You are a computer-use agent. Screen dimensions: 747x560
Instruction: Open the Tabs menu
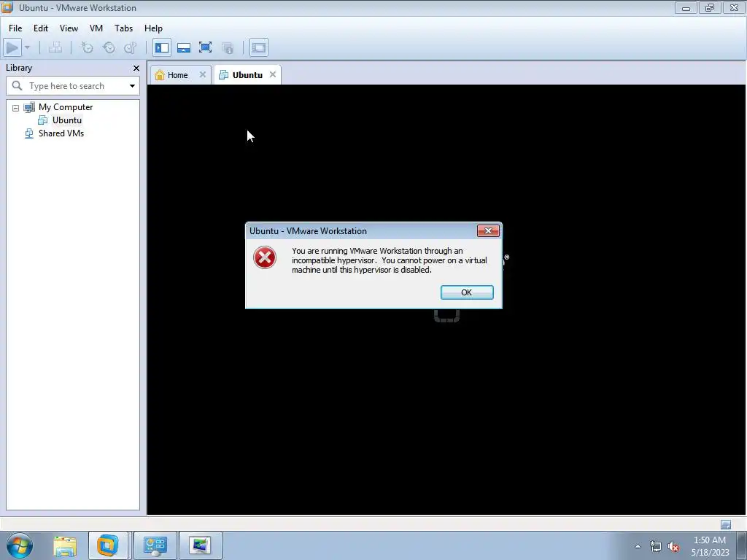point(123,28)
